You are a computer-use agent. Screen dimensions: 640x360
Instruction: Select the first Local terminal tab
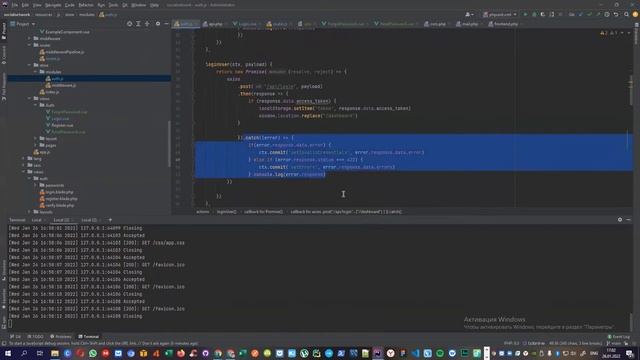(38, 220)
